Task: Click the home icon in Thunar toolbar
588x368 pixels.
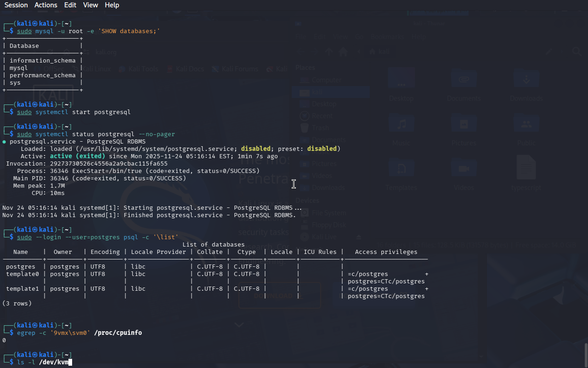Action: tap(343, 52)
